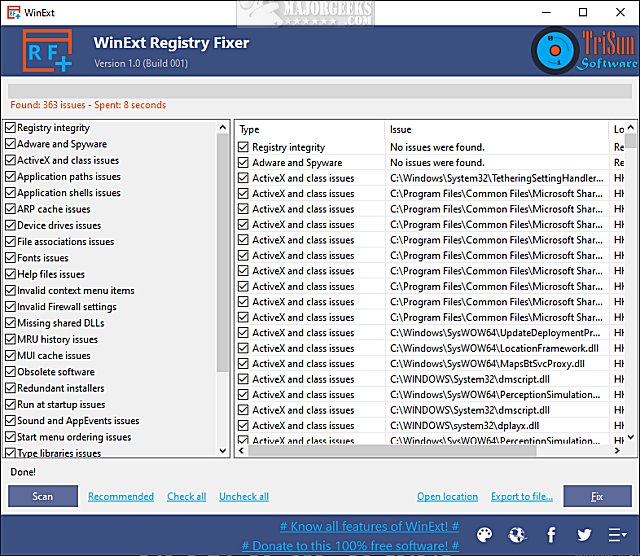Click the results horizontal scrollbar thumb

point(392,451)
